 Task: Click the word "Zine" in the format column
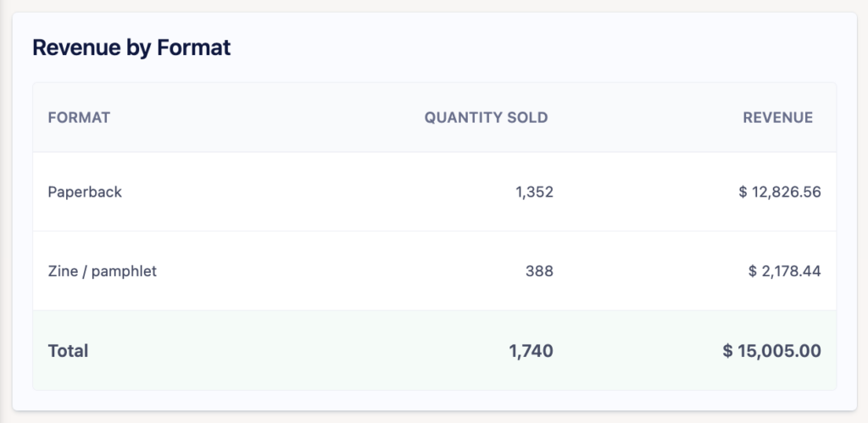[64, 271]
